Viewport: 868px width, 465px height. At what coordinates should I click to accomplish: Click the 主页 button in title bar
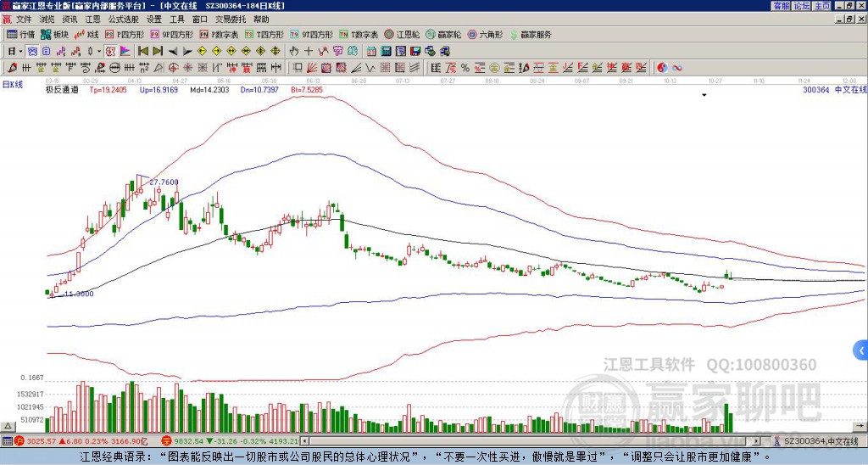(x=822, y=6)
